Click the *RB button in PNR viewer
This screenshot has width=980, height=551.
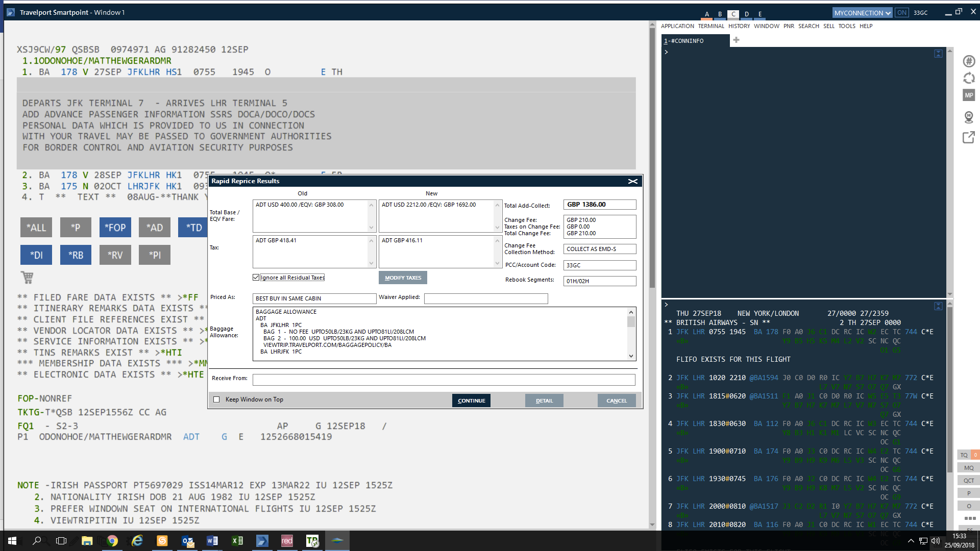76,255
